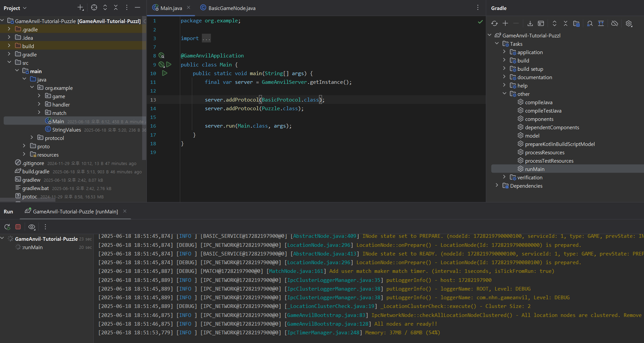The height and width of the screenshot is (343, 644).
Task: Click the AbstractNode.java:409 link in console
Action: [x=324, y=236]
